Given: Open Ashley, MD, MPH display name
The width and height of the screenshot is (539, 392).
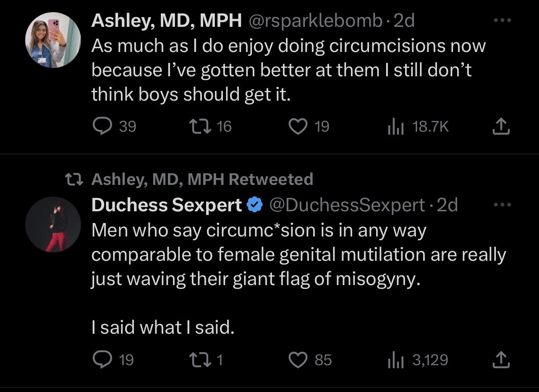Looking at the screenshot, I should pos(167,21).
